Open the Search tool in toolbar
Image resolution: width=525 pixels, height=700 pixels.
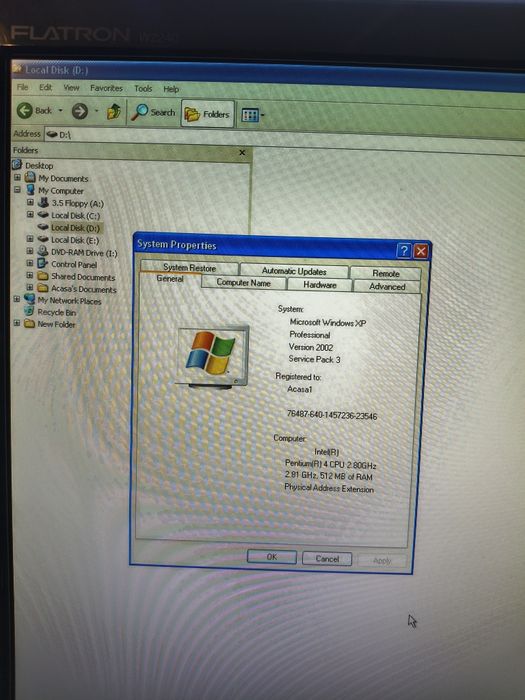(x=153, y=112)
